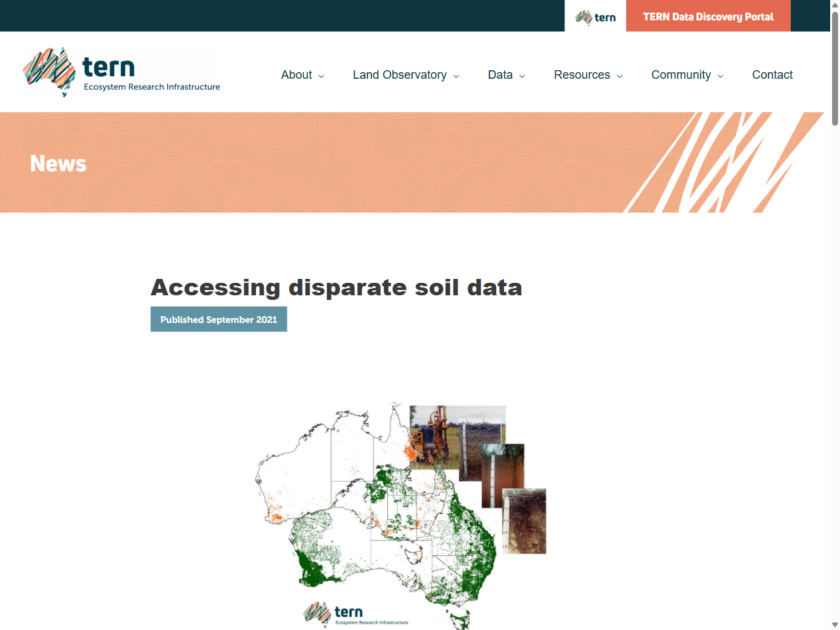The image size is (840, 630).
Task: Select the Published September 2021 badge
Action: click(x=219, y=320)
